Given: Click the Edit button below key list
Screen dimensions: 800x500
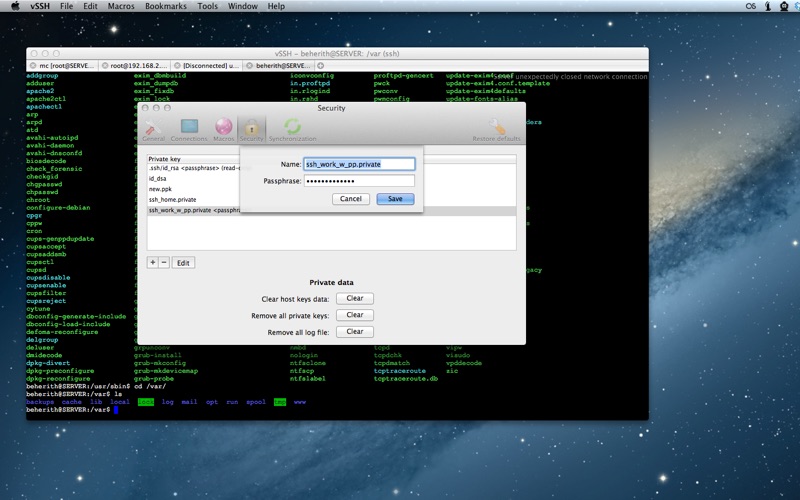Looking at the screenshot, I should [x=183, y=262].
